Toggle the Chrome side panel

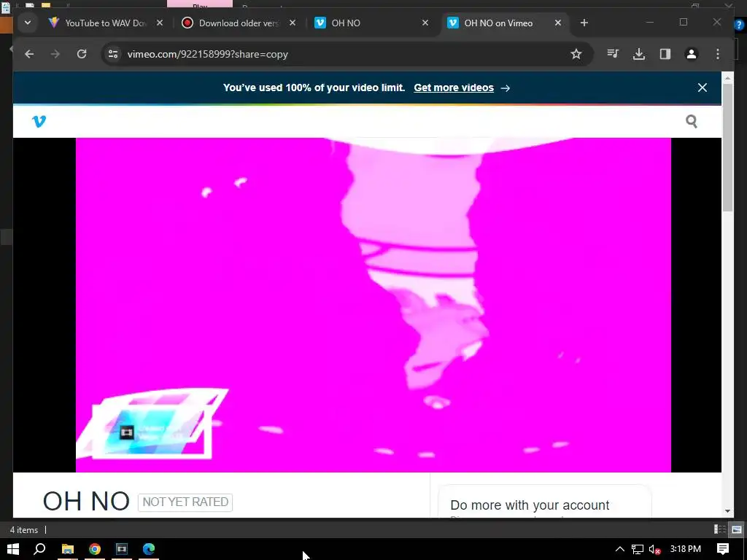665,54
